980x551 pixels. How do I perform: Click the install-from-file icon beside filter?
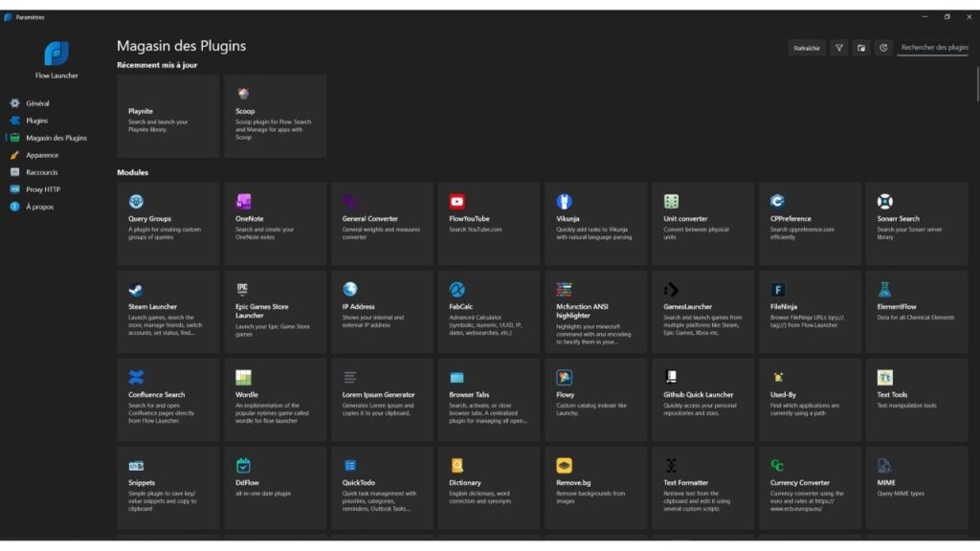[861, 48]
